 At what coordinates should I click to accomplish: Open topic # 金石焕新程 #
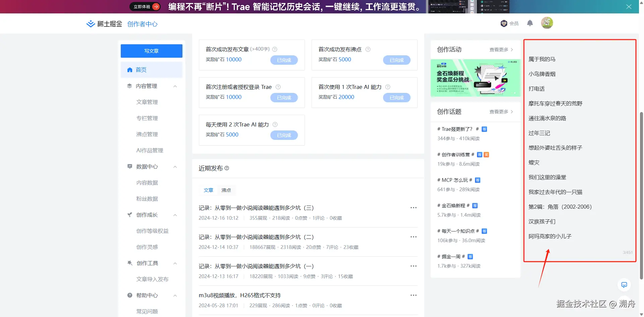[x=453, y=206]
